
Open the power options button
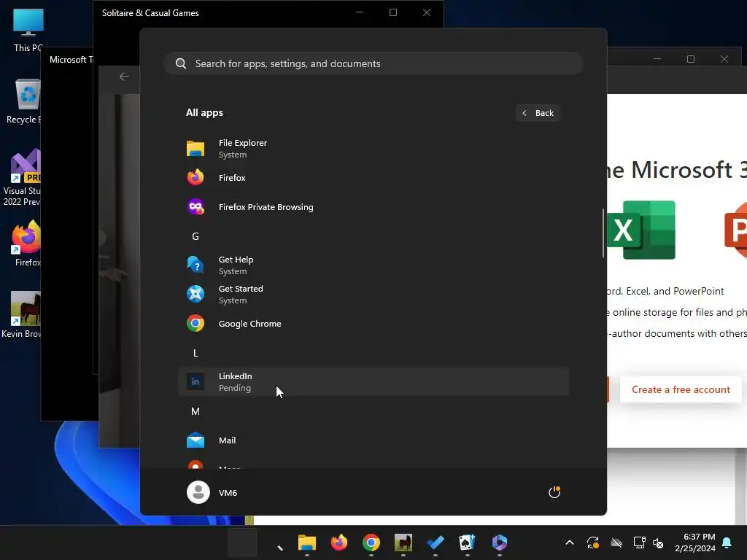(554, 492)
